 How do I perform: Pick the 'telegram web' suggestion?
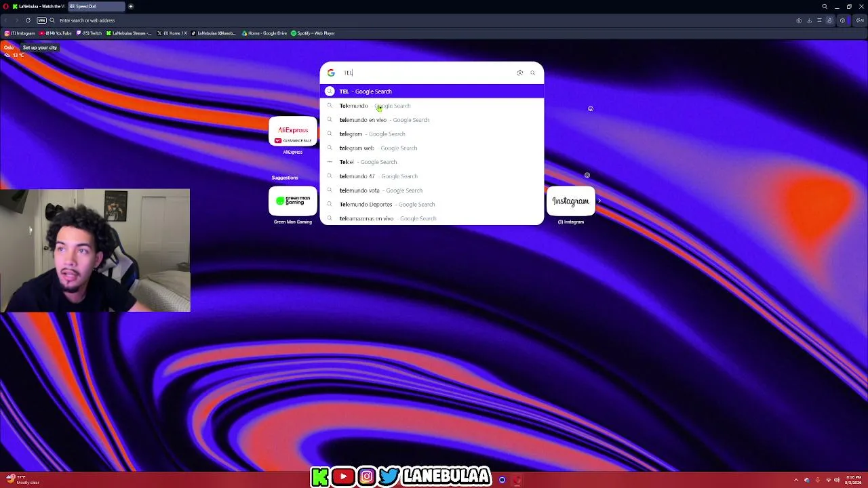click(x=432, y=148)
